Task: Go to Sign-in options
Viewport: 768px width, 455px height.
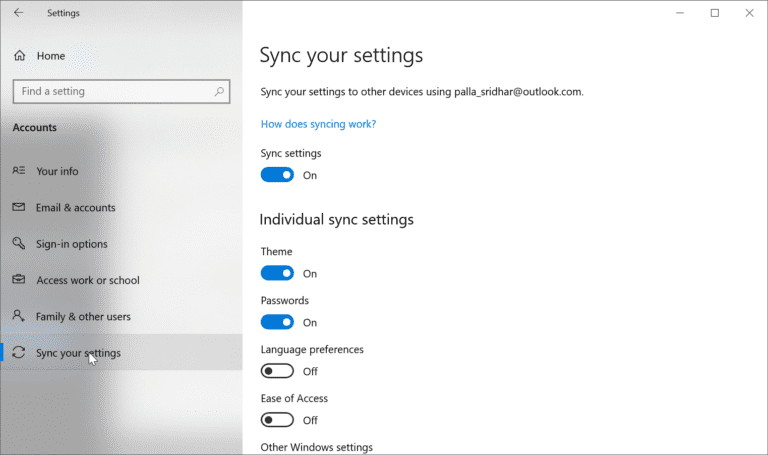Action: [72, 244]
